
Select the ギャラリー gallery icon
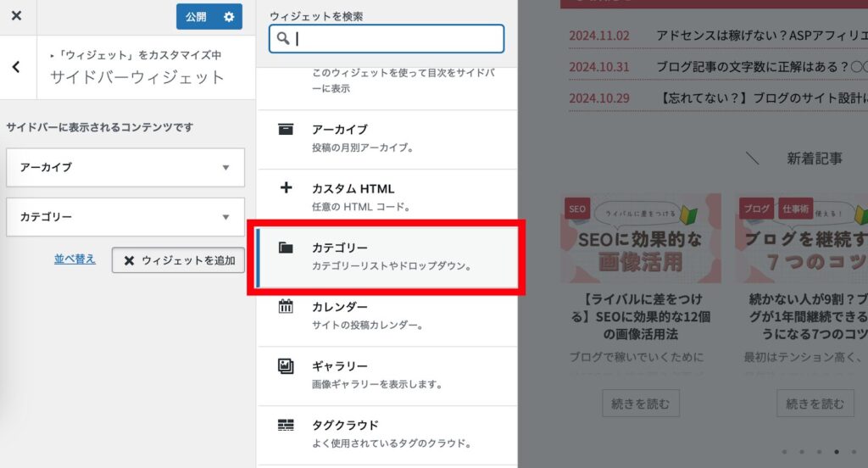[x=286, y=365]
